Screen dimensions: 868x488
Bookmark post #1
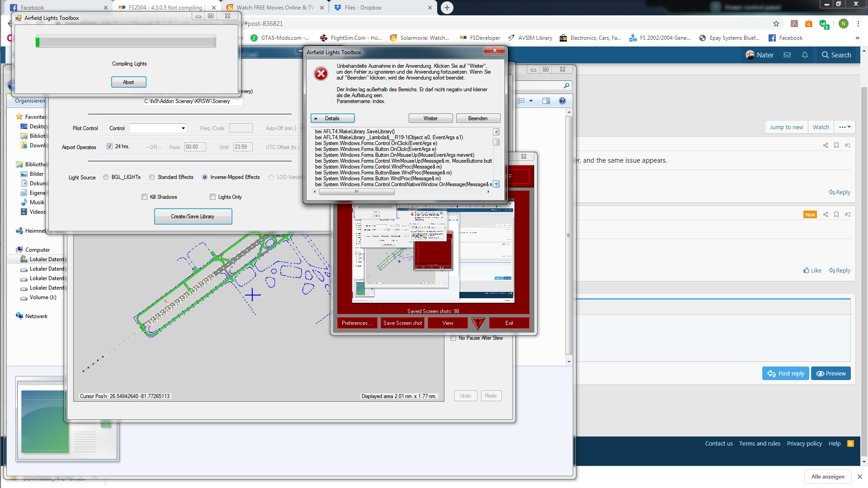pos(836,145)
